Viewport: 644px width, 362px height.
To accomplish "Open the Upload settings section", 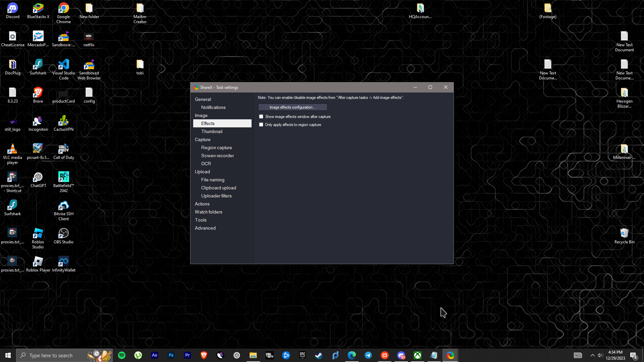I will 202,172.
